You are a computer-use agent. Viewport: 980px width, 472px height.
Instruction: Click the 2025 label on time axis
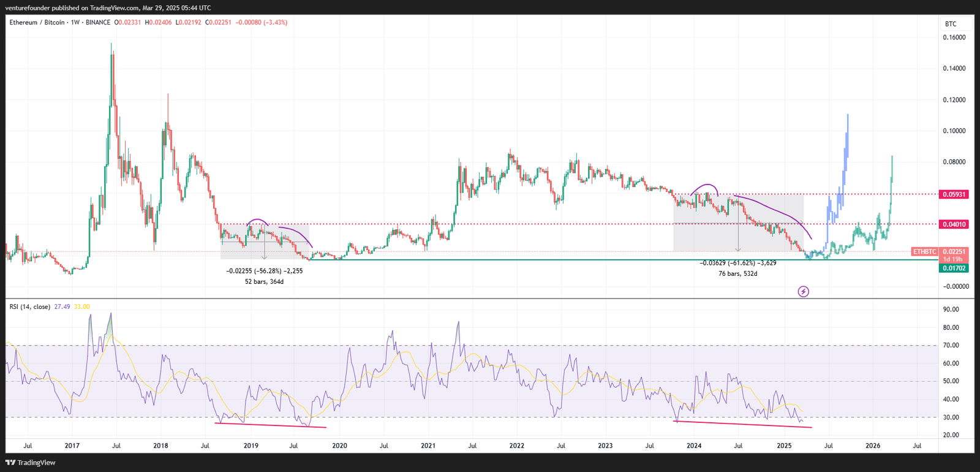pyautogui.click(x=784, y=446)
